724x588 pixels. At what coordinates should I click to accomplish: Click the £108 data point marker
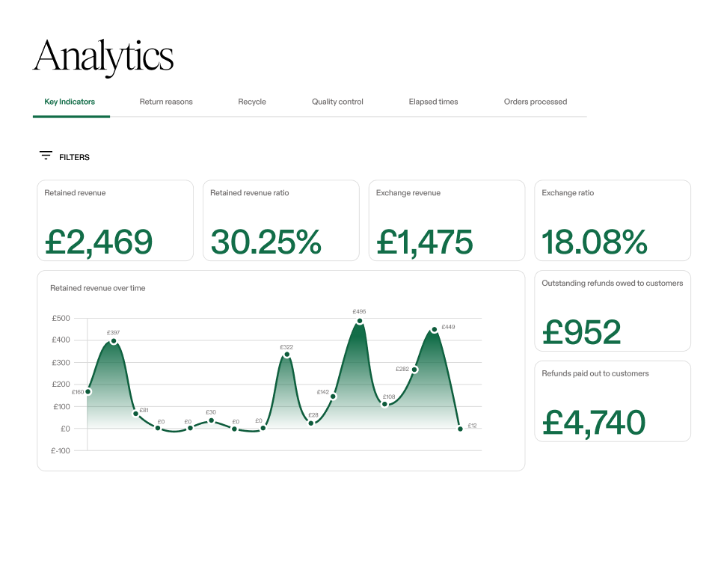(385, 402)
